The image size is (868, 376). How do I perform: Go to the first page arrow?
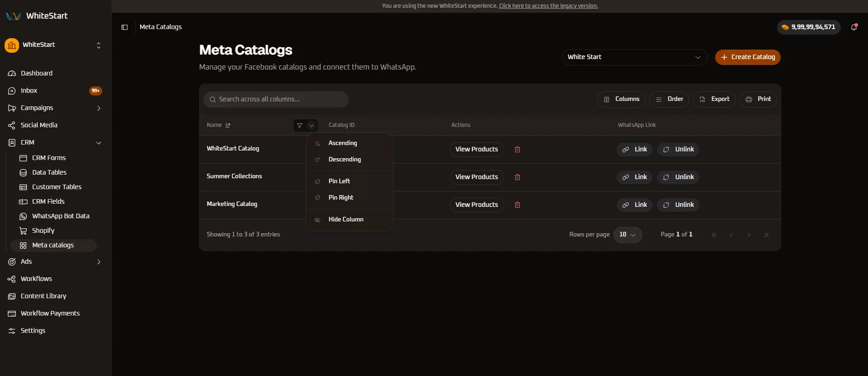point(714,235)
